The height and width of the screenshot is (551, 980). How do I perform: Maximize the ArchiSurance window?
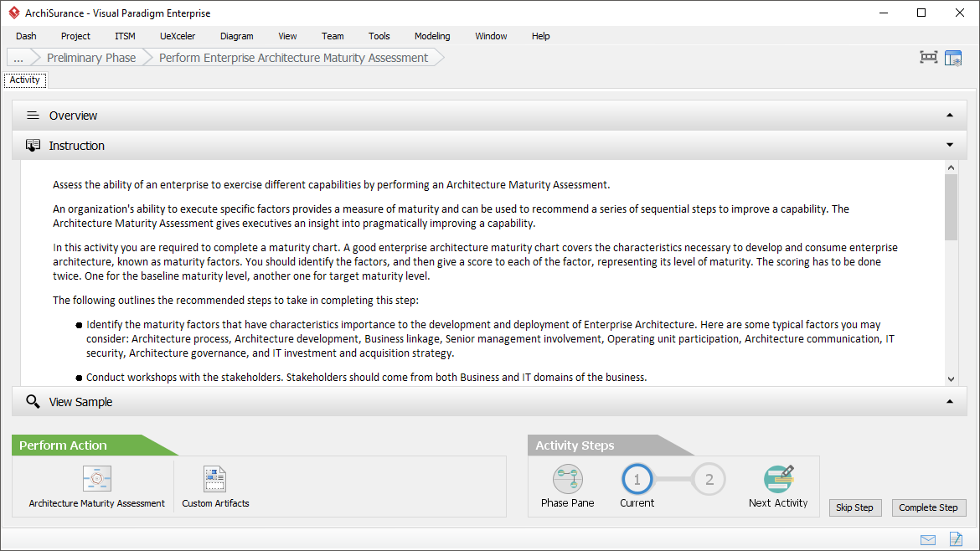[921, 13]
